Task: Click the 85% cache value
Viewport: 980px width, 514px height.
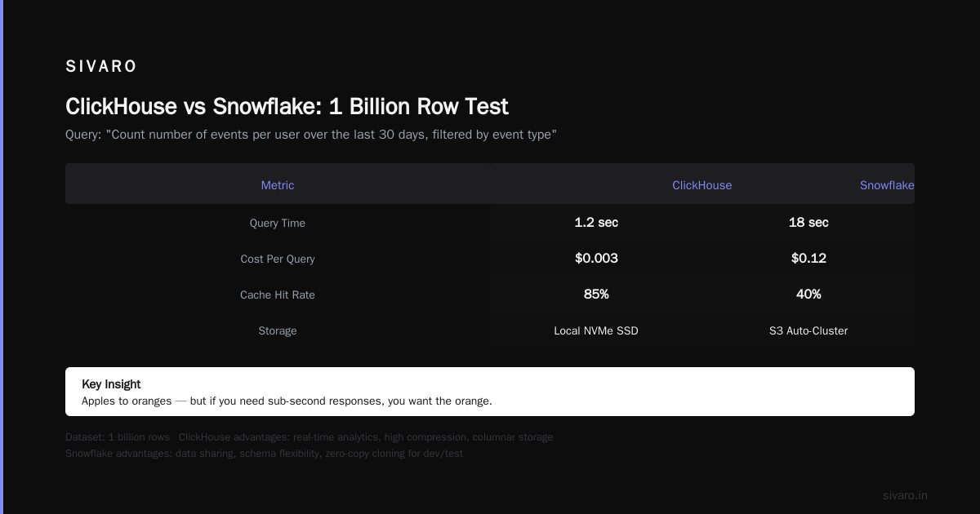Action: point(596,294)
